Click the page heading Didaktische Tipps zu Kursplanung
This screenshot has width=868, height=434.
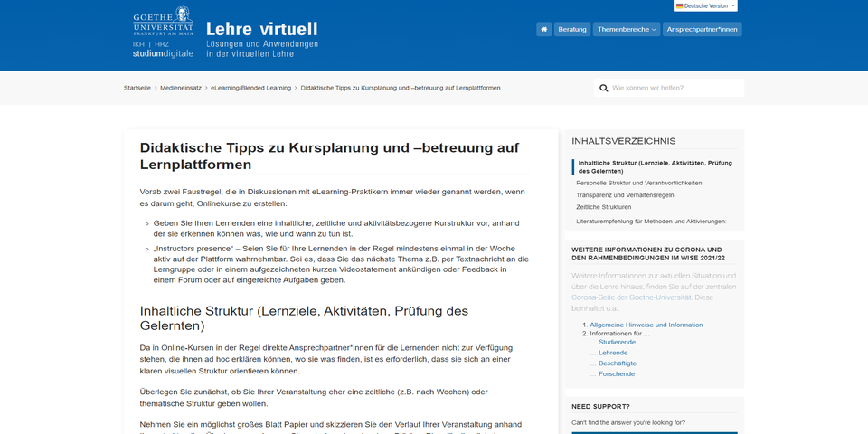329,156
